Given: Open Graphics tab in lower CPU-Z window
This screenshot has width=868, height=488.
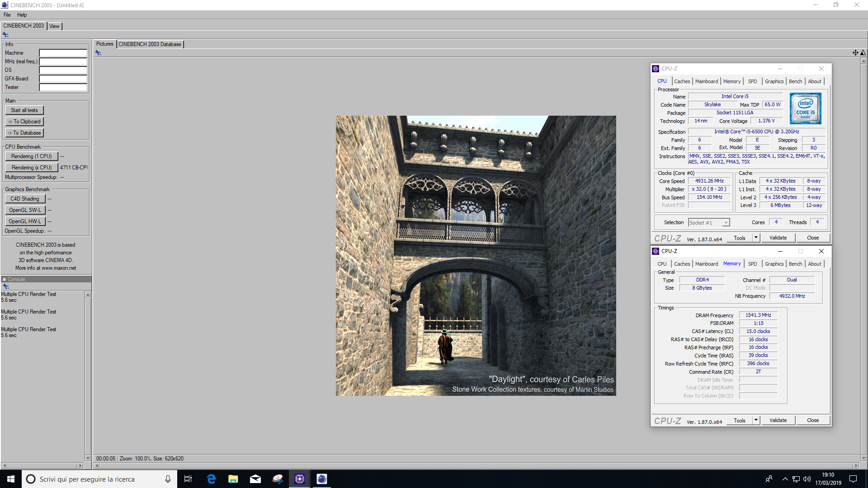Looking at the screenshot, I should 774,264.
